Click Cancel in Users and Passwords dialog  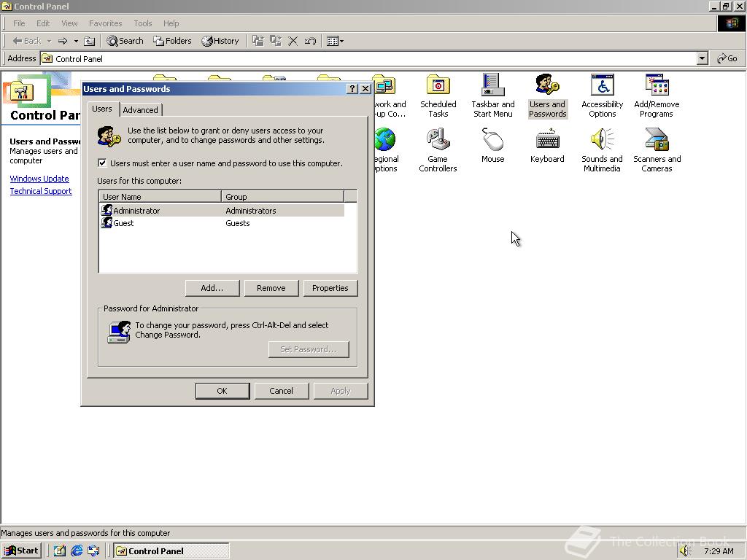pyautogui.click(x=281, y=391)
